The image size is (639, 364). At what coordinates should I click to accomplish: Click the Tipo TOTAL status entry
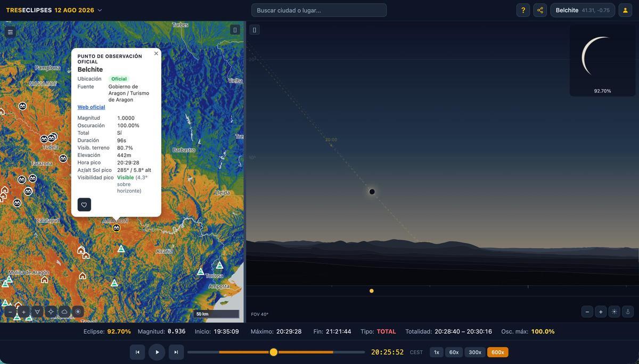click(x=378, y=332)
